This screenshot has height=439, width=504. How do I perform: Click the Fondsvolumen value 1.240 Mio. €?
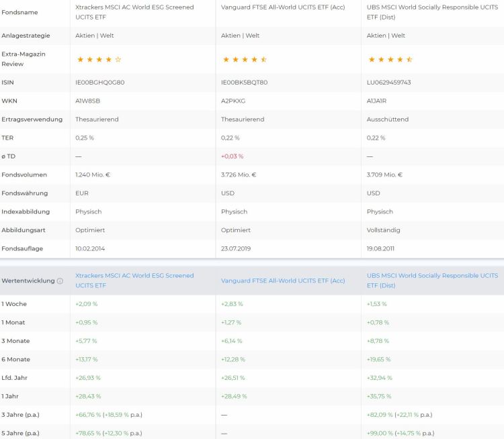pyautogui.click(x=93, y=175)
